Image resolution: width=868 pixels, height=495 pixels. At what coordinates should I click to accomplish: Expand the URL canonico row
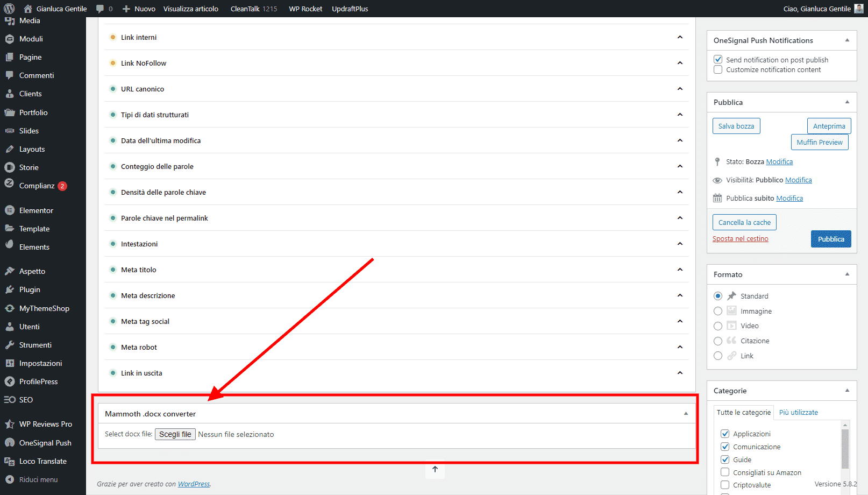tap(397, 89)
